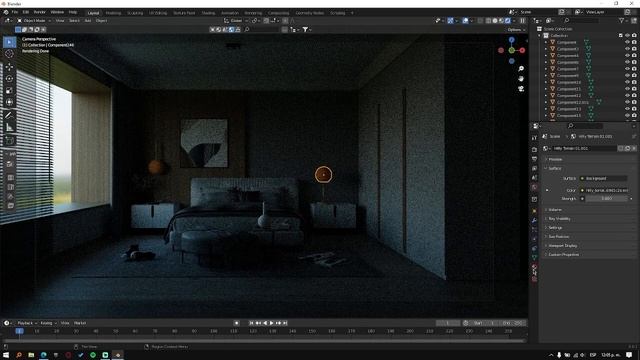640x360 pixels.
Task: Open the Output properties tab
Action: tap(534, 159)
